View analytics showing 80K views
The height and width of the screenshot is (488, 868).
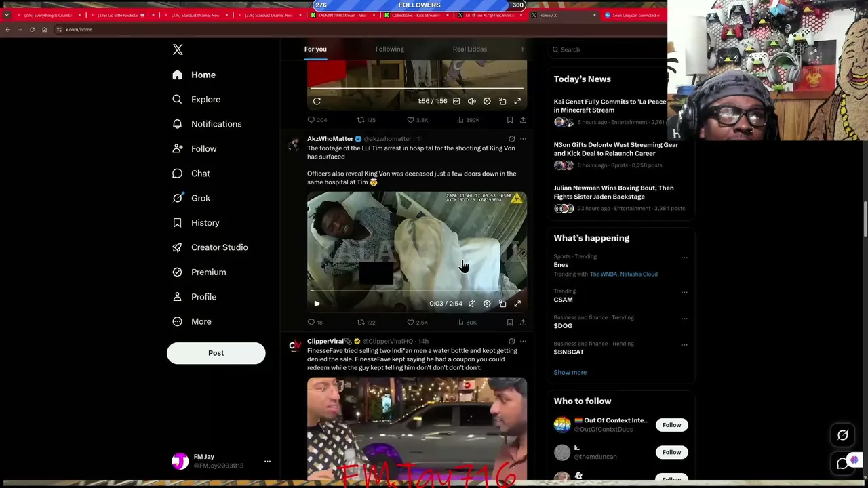pos(466,323)
